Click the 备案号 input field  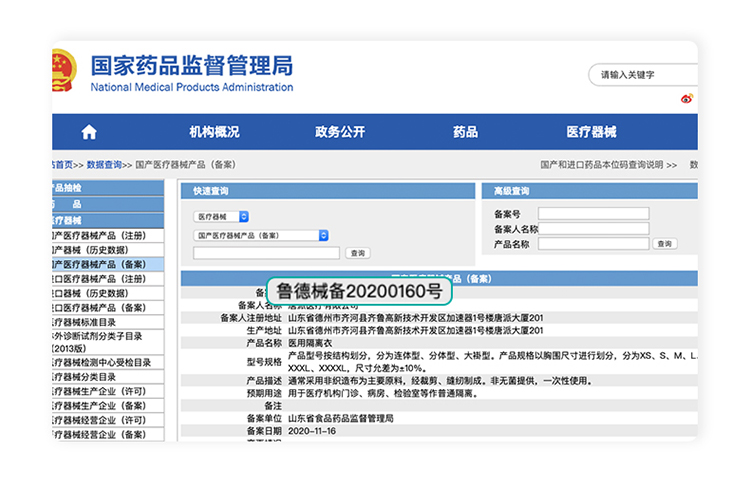coord(593,213)
